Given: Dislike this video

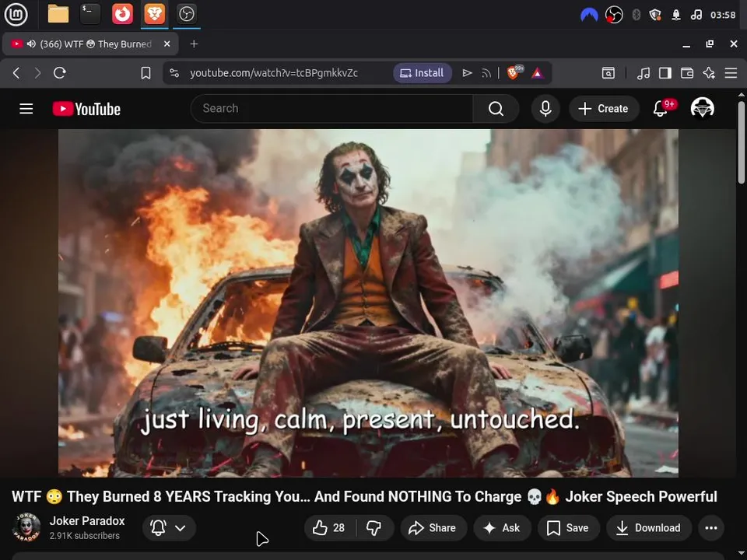Looking at the screenshot, I should [x=374, y=527].
